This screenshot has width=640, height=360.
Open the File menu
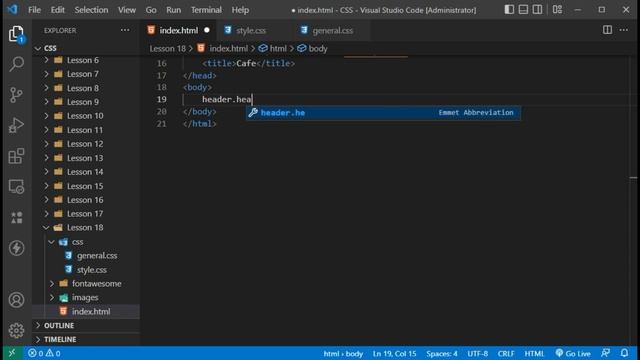(34, 10)
